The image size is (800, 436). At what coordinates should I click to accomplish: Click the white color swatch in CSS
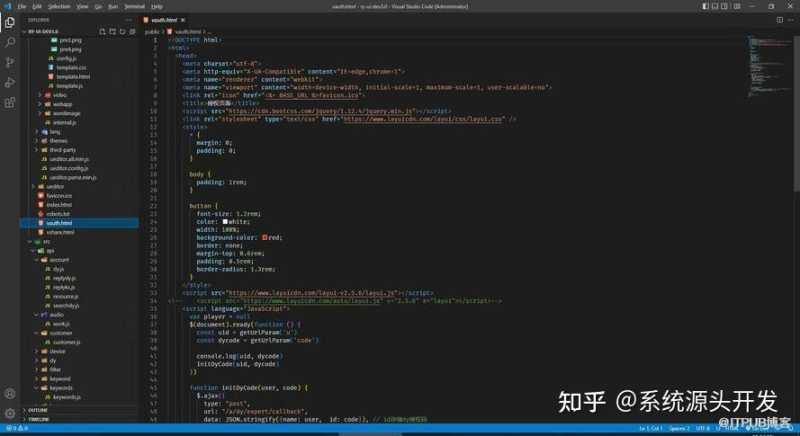point(225,222)
